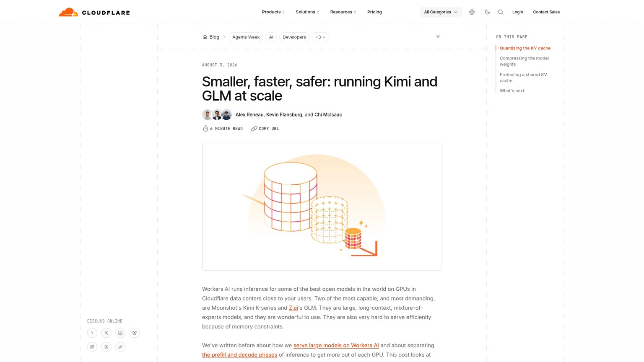Share the post on LinkedIn

pyautogui.click(x=120, y=333)
